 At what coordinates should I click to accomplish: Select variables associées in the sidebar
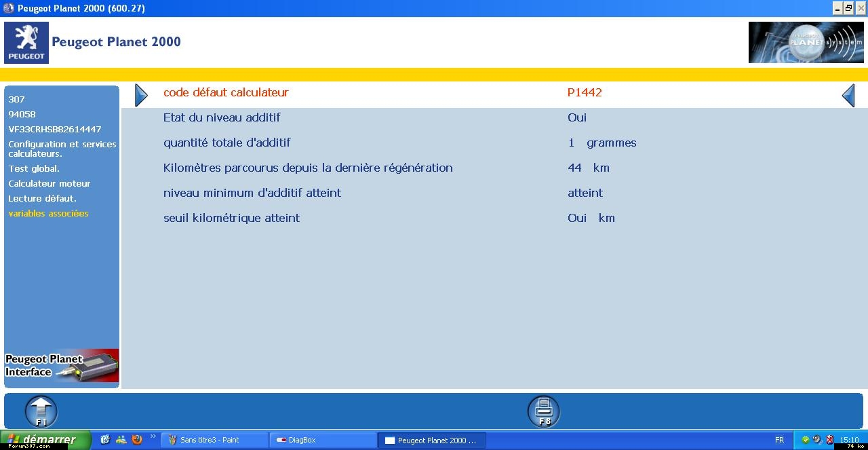pyautogui.click(x=48, y=213)
